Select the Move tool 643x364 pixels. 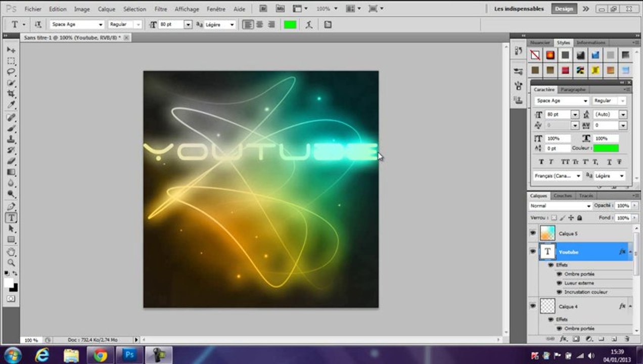pyautogui.click(x=11, y=50)
